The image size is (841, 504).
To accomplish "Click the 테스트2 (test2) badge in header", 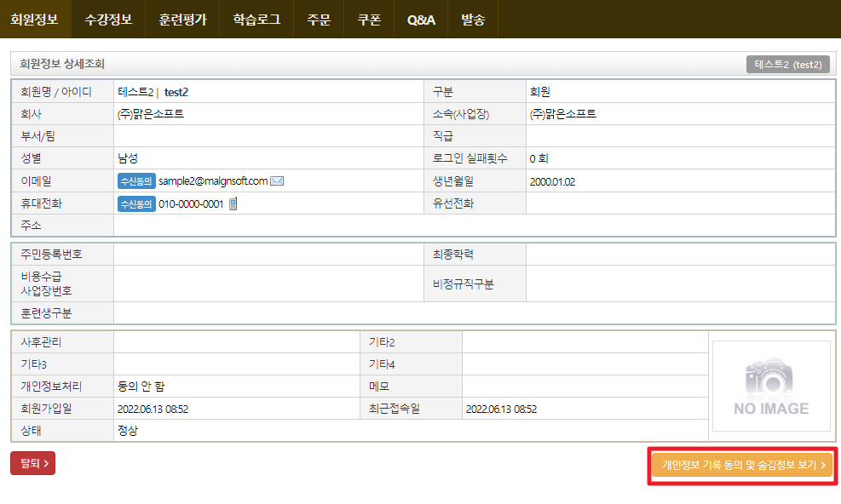I will [787, 64].
